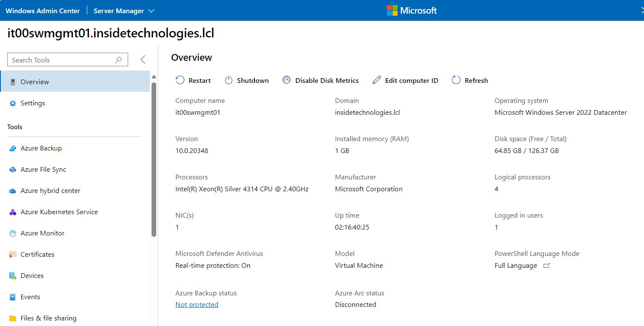Select the Intel Xeon Silver 4314 processor text
Screen dimensions: 644x326
tap(242, 189)
